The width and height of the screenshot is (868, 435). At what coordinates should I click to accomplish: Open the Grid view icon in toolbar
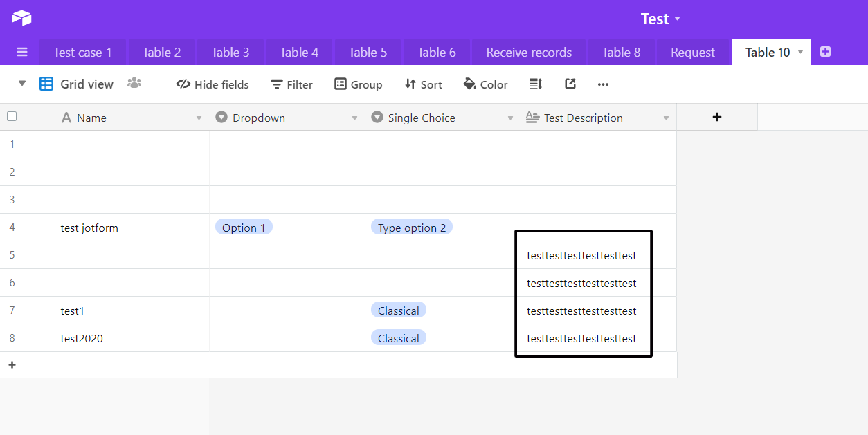[x=46, y=84]
